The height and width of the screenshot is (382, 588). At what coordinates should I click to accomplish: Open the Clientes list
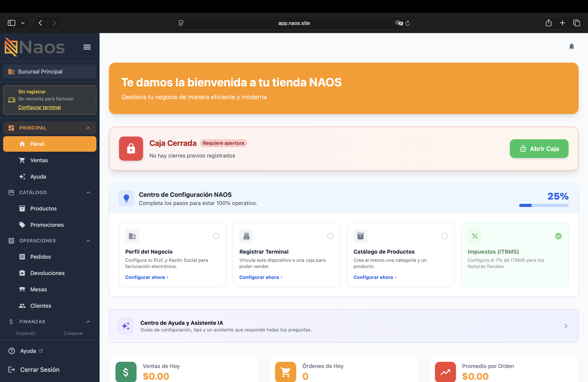click(x=40, y=306)
